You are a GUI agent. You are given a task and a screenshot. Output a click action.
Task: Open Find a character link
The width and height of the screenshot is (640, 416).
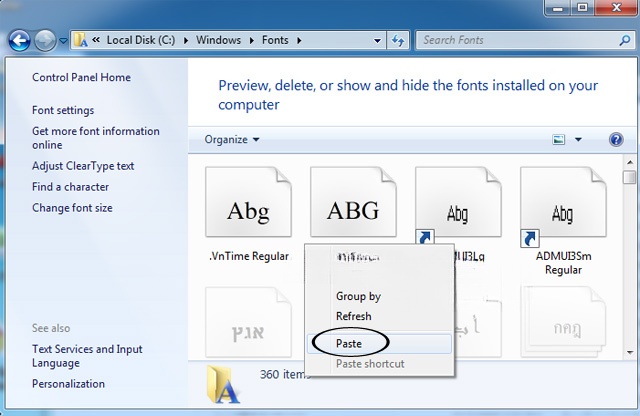pos(70,187)
